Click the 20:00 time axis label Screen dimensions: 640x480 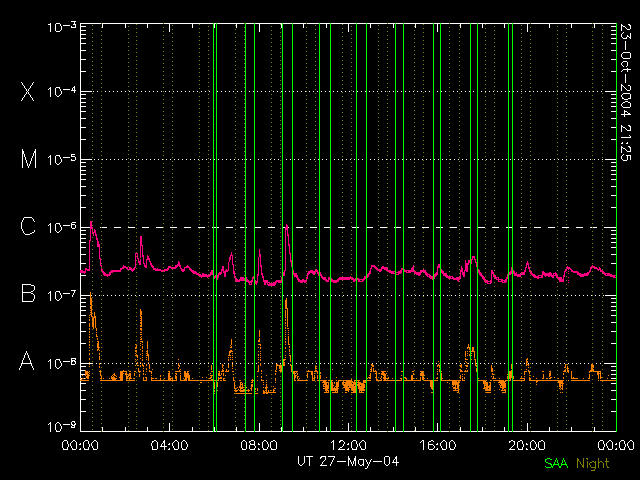(x=527, y=444)
